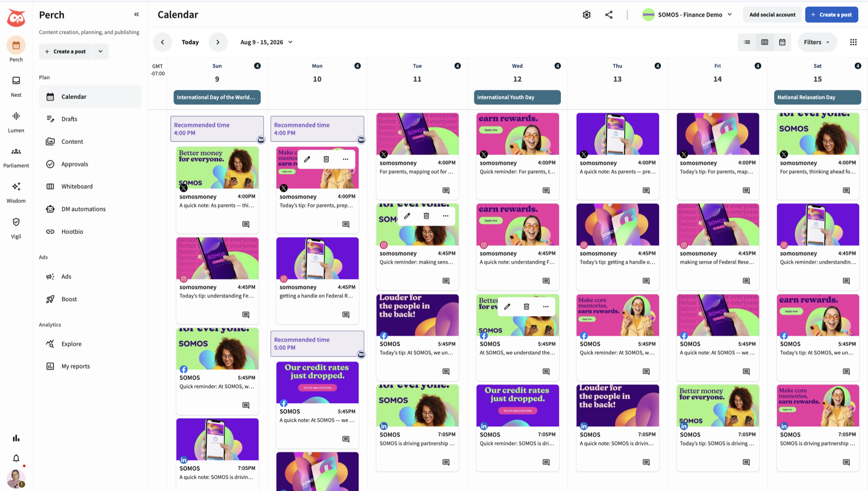Delete the Wednesday 5:45PM SOMOS post
The image size is (868, 491).
(526, 307)
